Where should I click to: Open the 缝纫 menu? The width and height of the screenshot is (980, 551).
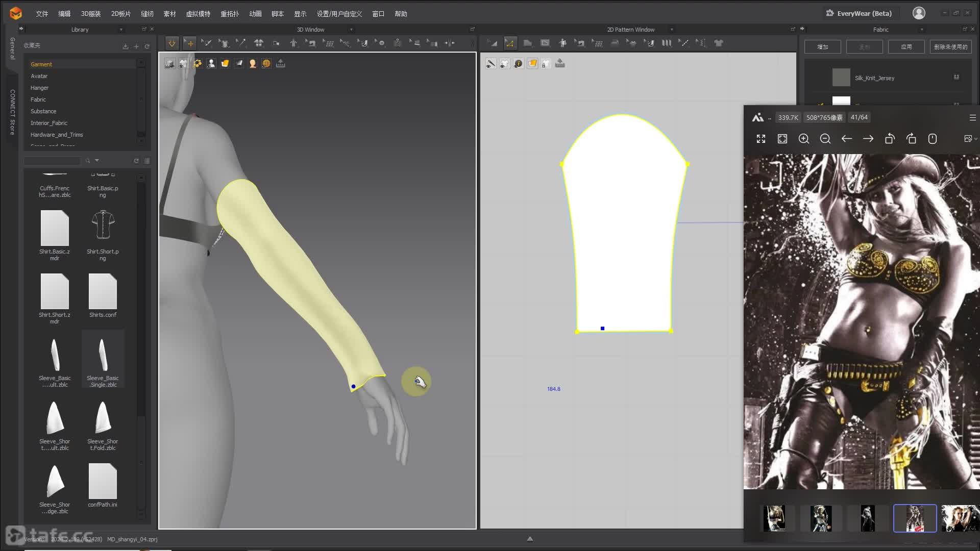147,14
